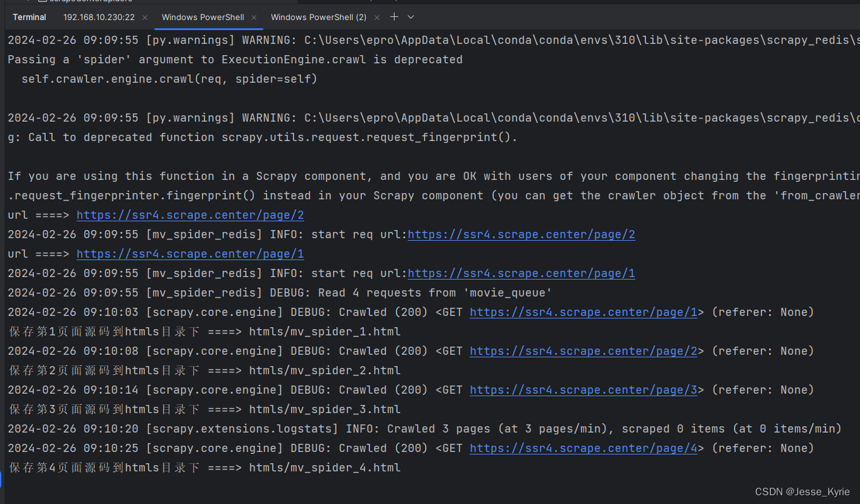The width and height of the screenshot is (860, 504).
Task: Close the 192.168.10.230:22 terminal tab
Action: [146, 18]
